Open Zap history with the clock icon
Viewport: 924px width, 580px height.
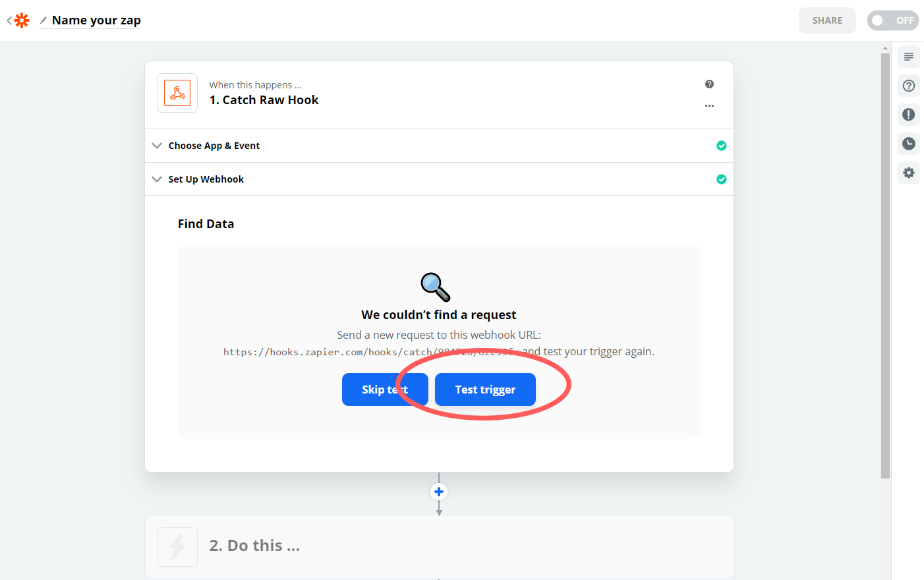click(x=908, y=144)
